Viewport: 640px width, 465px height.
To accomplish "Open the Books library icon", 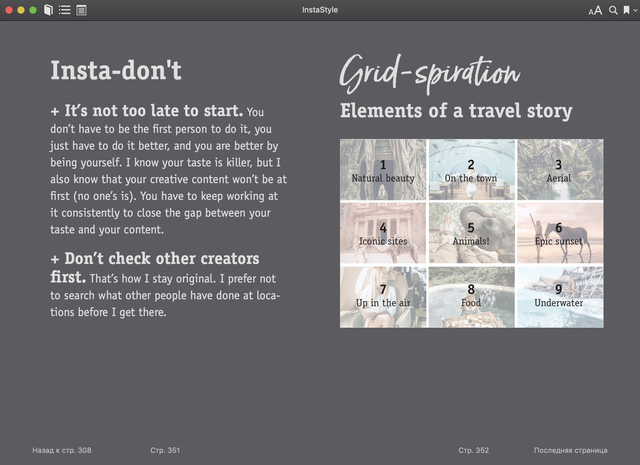I will click(49, 10).
